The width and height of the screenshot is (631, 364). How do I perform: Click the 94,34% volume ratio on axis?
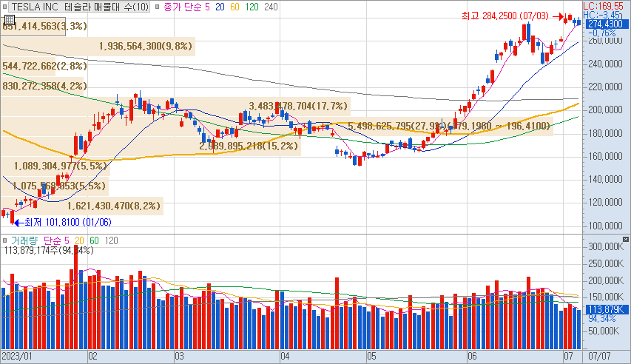coord(602,318)
